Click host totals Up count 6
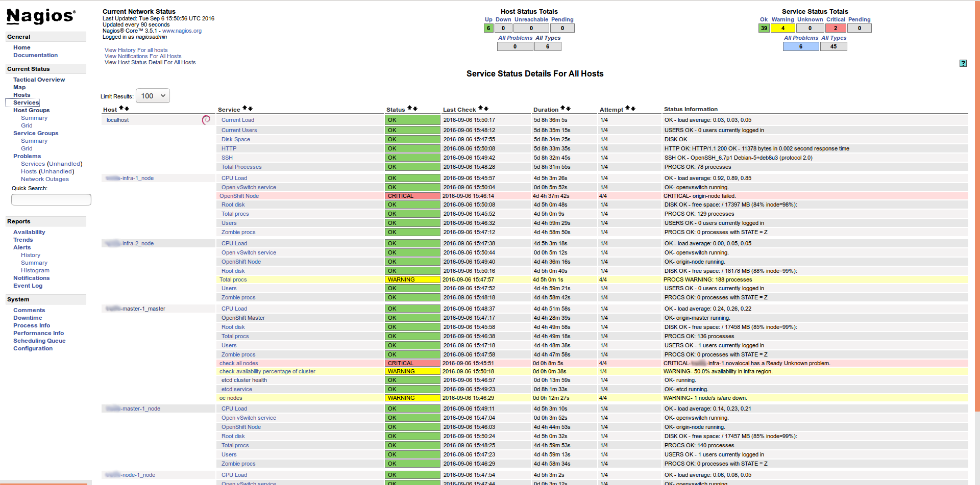Image resolution: width=980 pixels, height=485 pixels. [x=488, y=28]
